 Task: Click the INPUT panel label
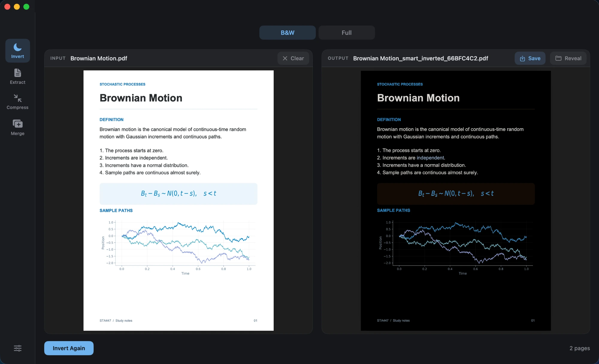(58, 58)
